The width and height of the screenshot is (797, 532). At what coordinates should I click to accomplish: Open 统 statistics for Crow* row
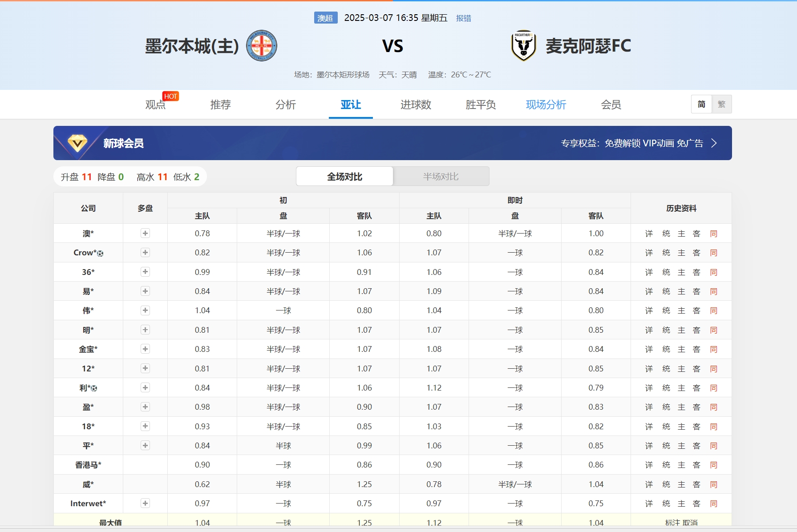[x=666, y=253]
